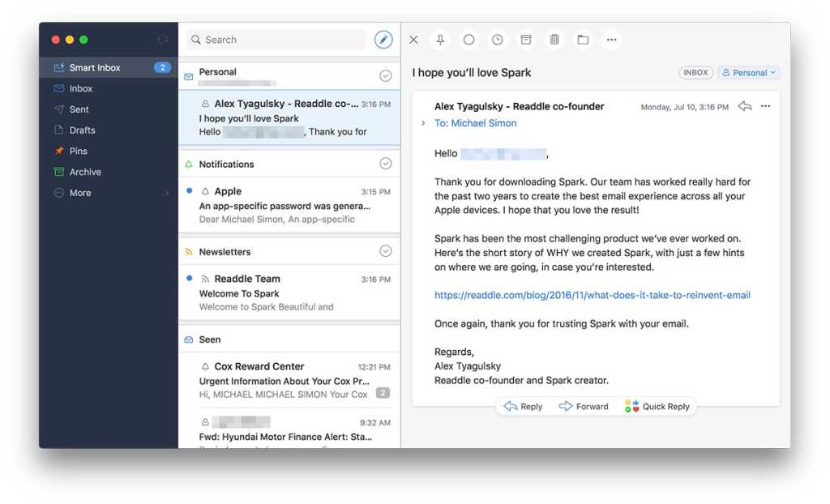Viewport: 830px width, 504px height.
Task: Open message options ellipsis next to reply arrow
Action: pos(765,106)
